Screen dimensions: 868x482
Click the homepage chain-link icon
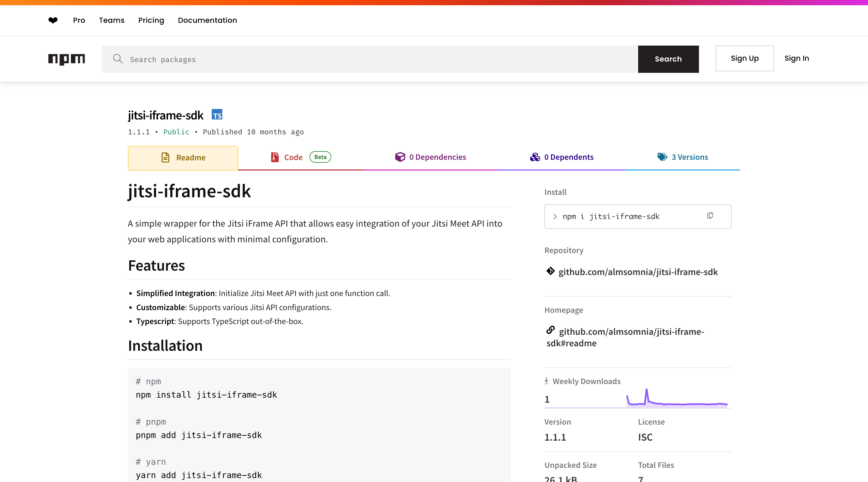pos(550,330)
